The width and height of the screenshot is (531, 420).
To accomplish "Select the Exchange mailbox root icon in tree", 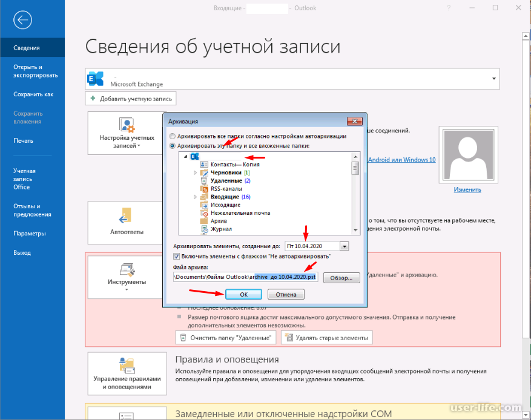I will coord(194,156).
